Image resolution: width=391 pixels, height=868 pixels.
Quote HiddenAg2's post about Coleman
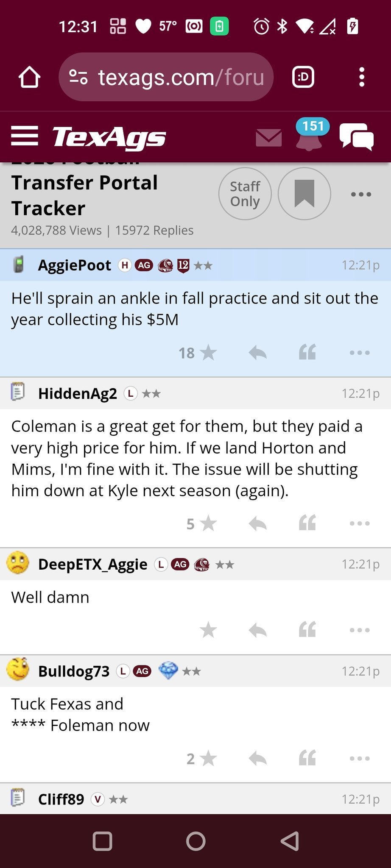point(307,523)
